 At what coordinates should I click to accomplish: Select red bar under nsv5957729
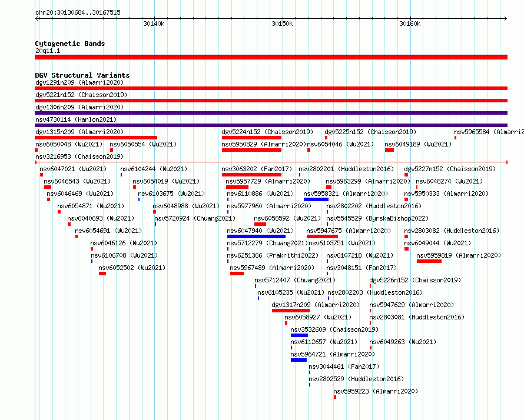pos(237,187)
